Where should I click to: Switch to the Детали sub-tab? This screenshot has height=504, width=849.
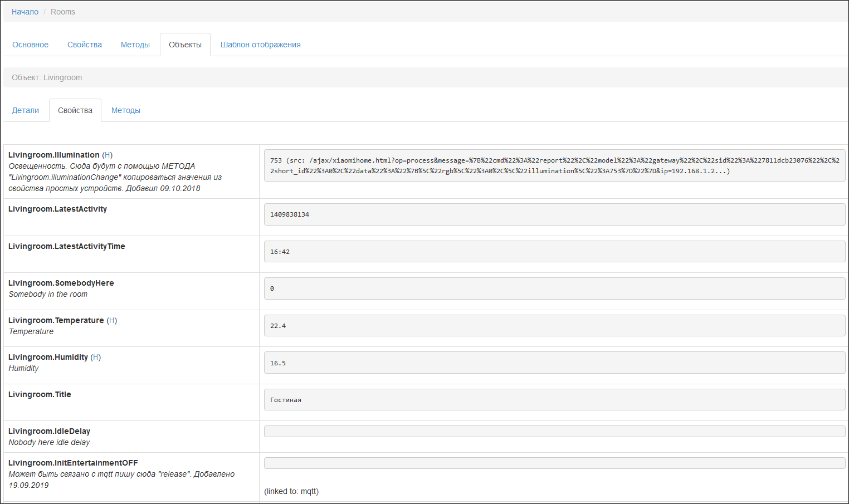26,110
